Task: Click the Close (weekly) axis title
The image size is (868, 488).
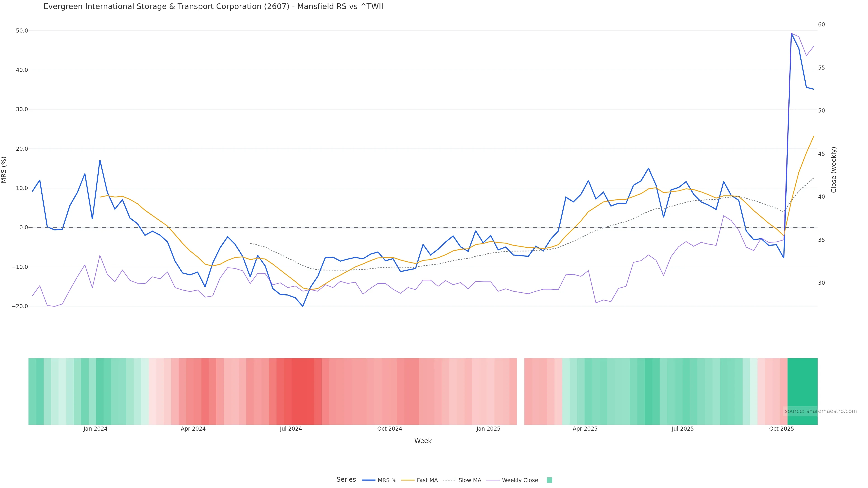Action: (x=834, y=169)
